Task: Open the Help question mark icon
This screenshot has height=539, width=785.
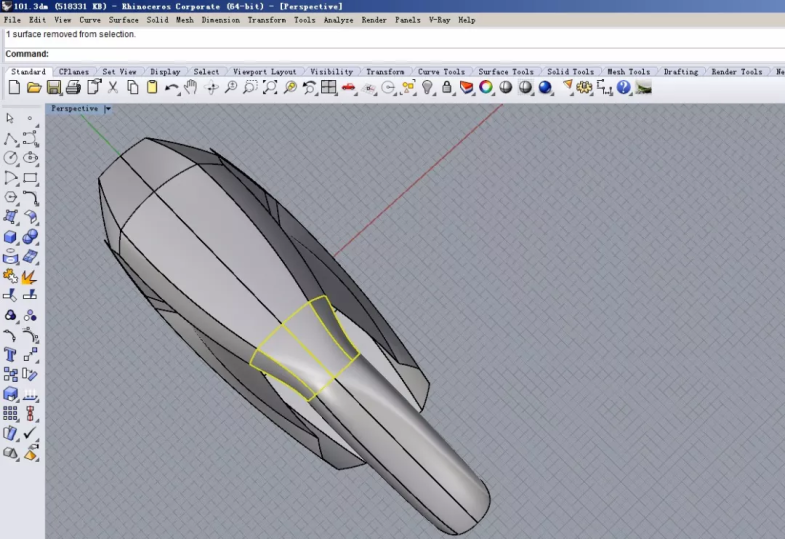Action: (x=624, y=88)
